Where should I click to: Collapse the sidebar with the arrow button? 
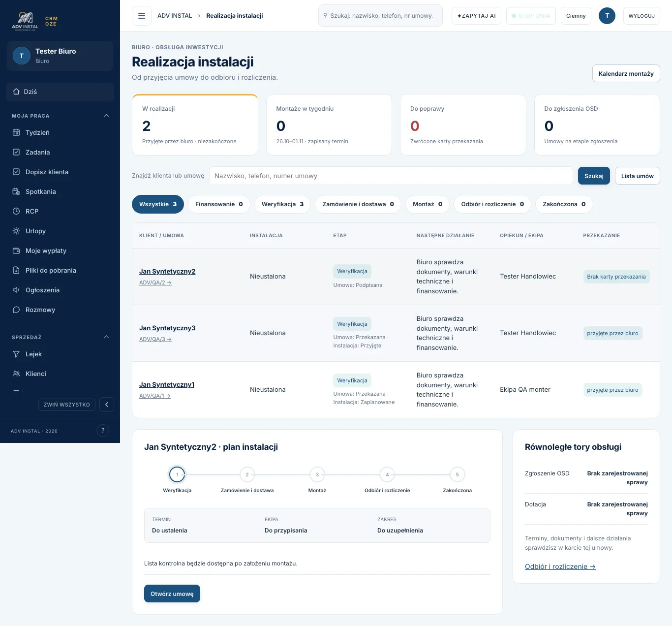point(107,405)
